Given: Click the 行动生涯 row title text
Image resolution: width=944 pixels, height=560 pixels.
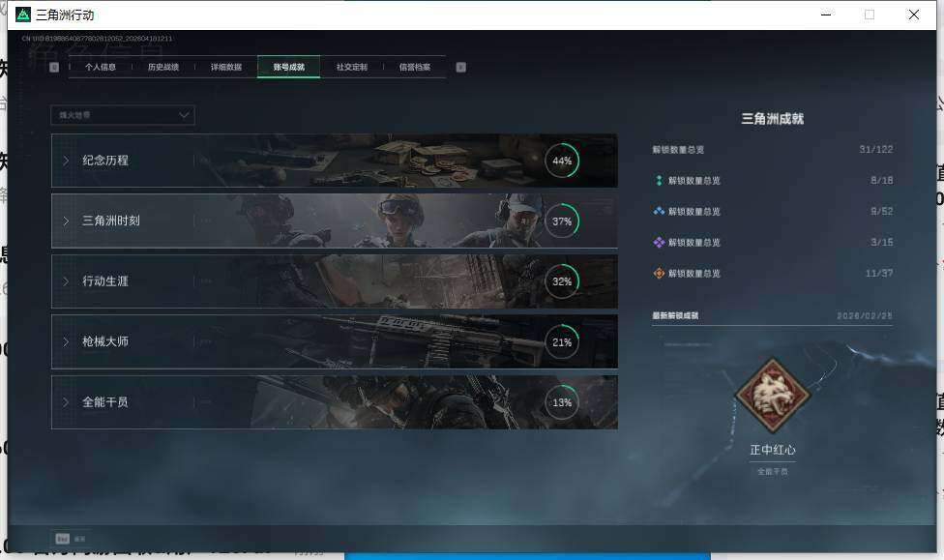Looking at the screenshot, I should pos(105,280).
